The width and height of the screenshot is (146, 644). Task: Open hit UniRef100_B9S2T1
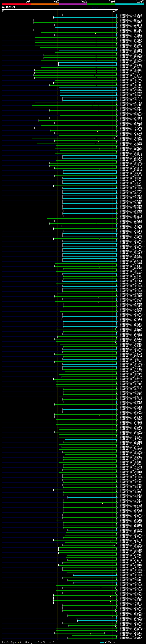[131, 20]
